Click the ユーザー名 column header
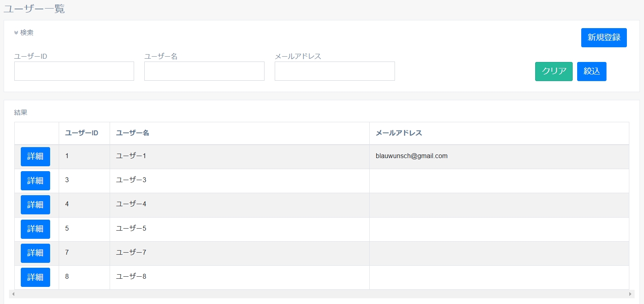Image resolution: width=644 pixels, height=304 pixels. (x=132, y=133)
